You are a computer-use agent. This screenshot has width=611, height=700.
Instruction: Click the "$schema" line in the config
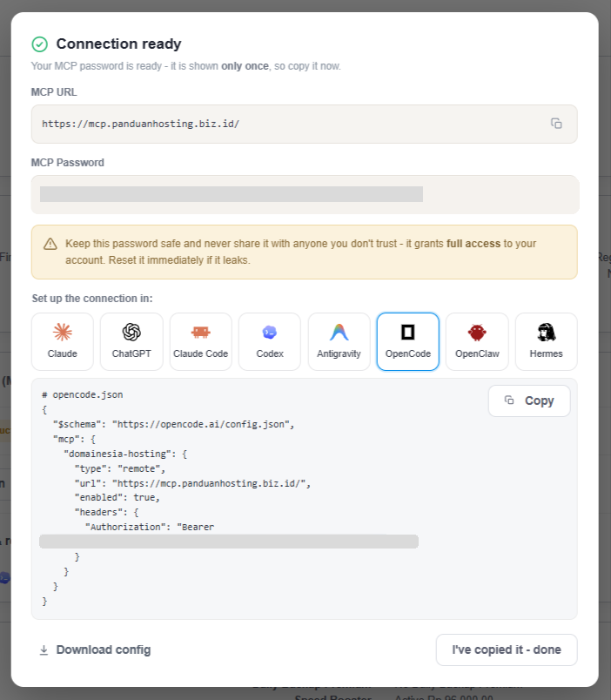point(173,424)
